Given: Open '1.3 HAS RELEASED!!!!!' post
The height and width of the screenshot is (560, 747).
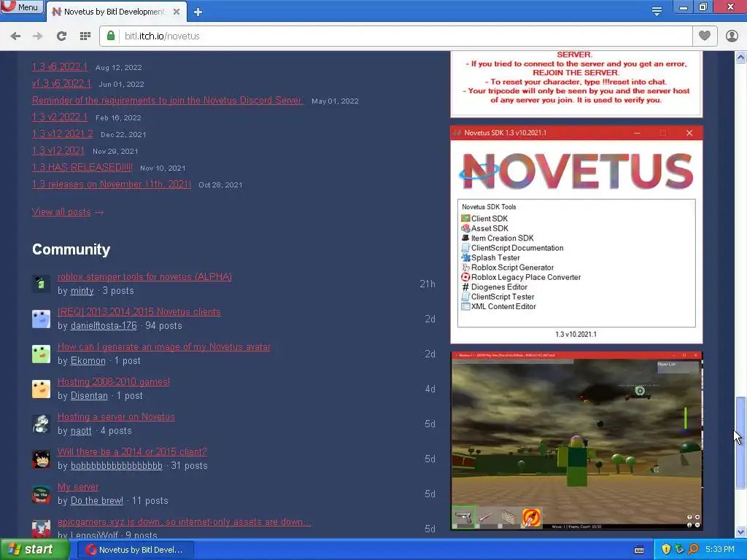Looking at the screenshot, I should tap(82, 167).
